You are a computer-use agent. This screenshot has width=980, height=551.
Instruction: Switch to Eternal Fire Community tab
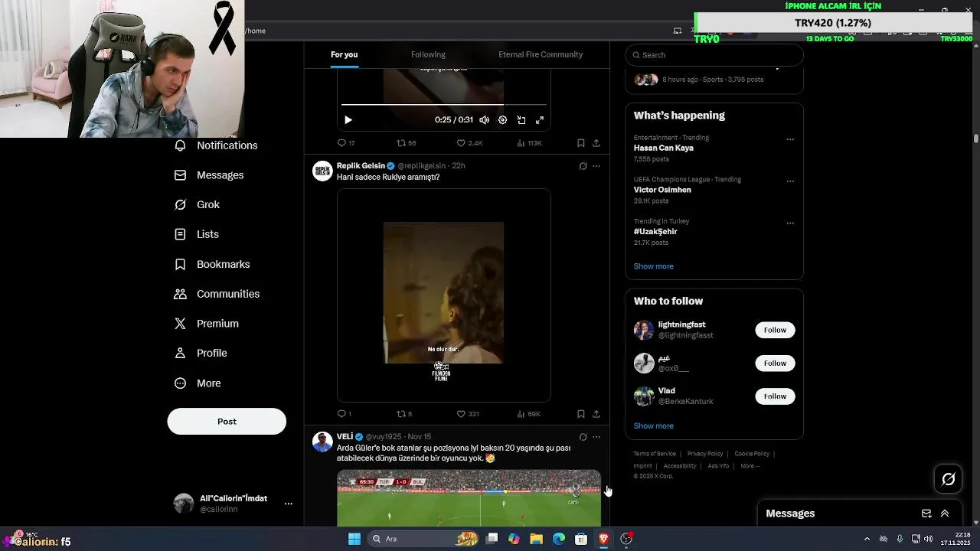(541, 54)
